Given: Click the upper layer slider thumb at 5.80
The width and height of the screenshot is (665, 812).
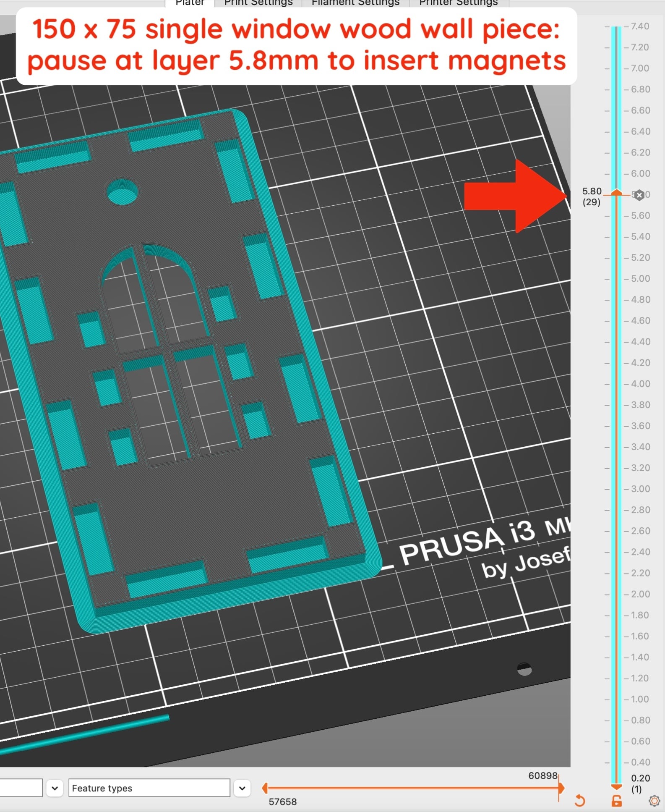Looking at the screenshot, I should pos(616,192).
